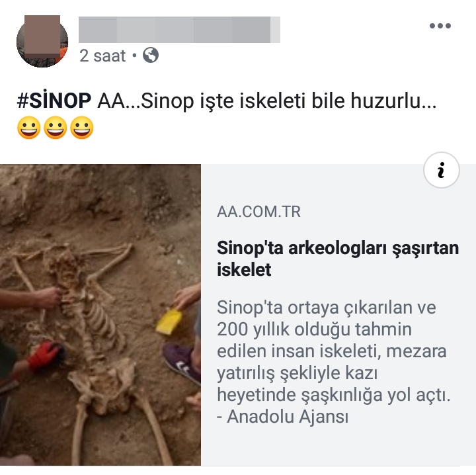
Task: Click the red glove in the excavation photo
Action: (45, 355)
